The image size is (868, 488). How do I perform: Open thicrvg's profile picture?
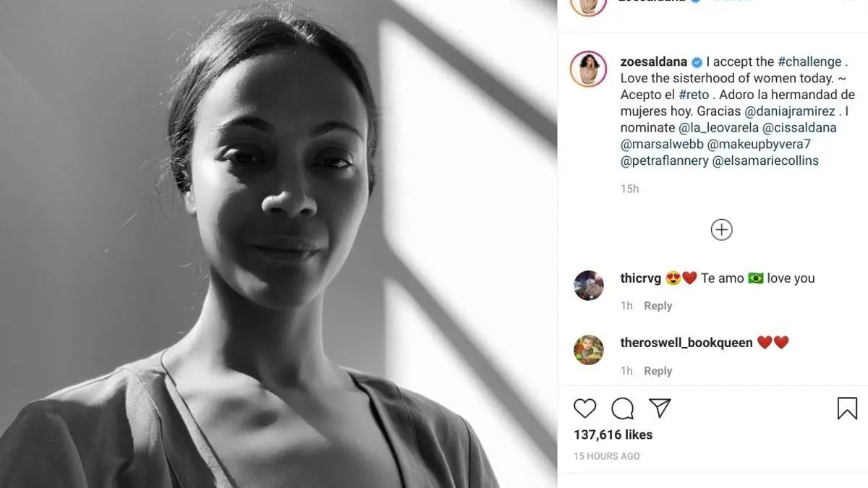tap(588, 286)
